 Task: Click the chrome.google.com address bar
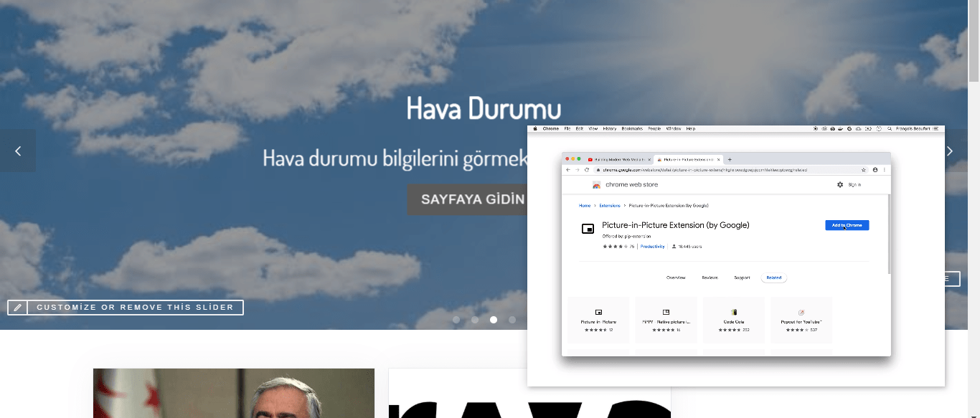(x=730, y=170)
